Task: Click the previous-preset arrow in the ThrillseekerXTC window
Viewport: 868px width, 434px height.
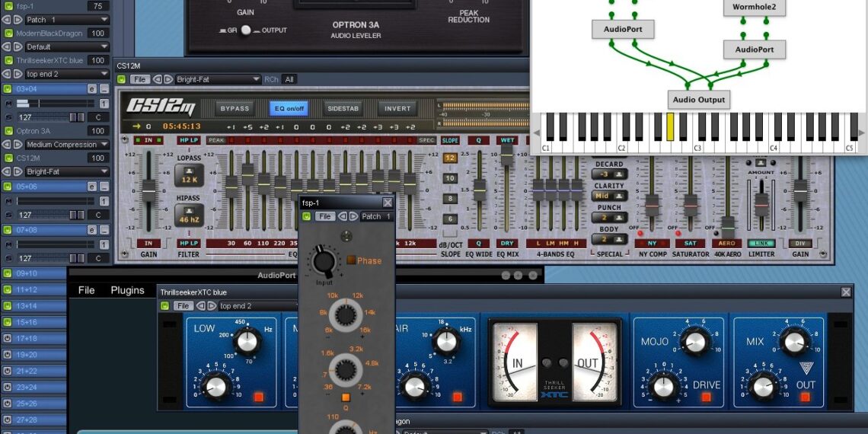Action: 200,305
